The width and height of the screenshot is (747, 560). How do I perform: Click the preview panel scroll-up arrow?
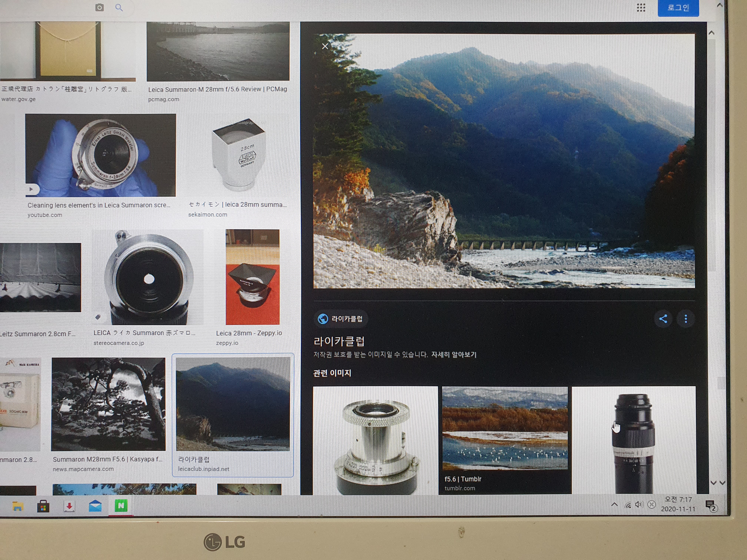711,33
